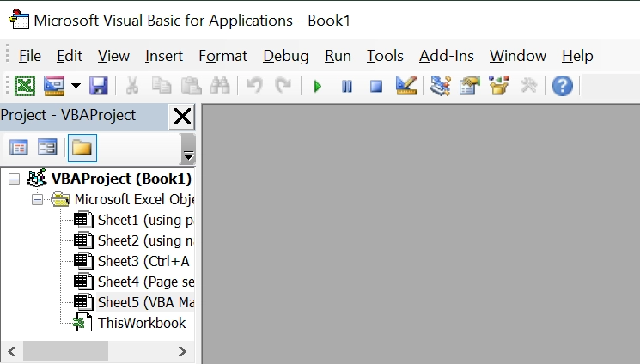640x364 pixels.
Task: Open Insert object dropdown arrow in toolbar
Action: [x=76, y=86]
